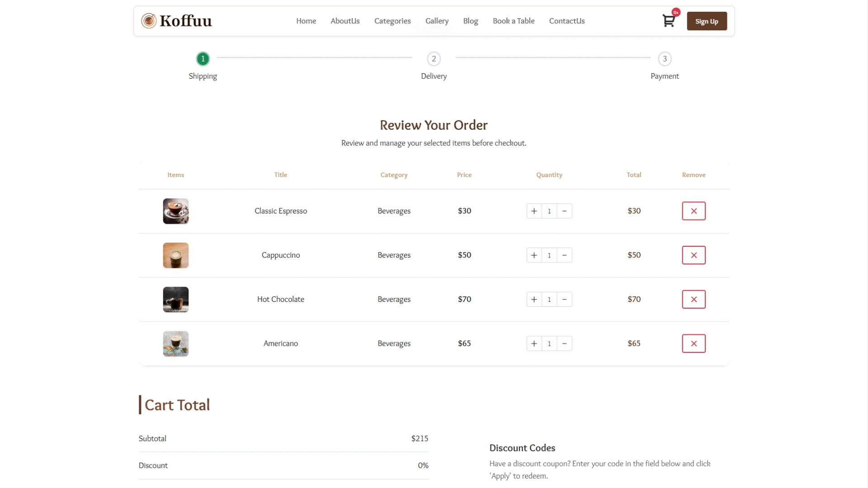Open the ContactUs page
This screenshot has width=868, height=488.
pos(567,21)
